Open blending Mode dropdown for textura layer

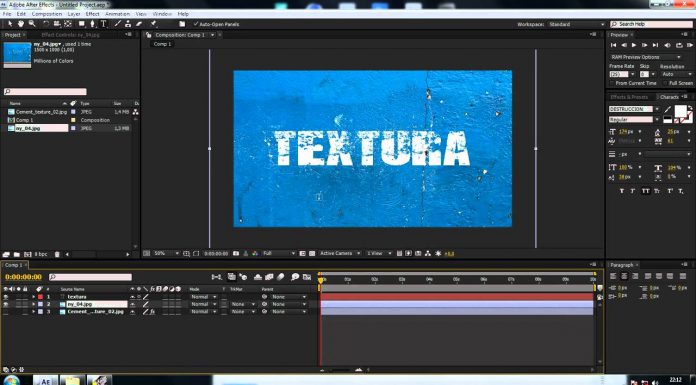[x=203, y=297]
